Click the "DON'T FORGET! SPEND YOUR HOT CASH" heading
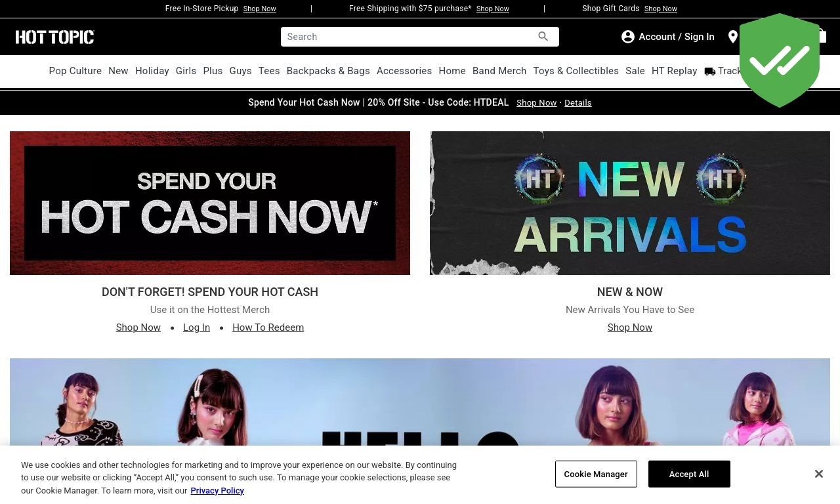This screenshot has height=504, width=840. [x=210, y=292]
